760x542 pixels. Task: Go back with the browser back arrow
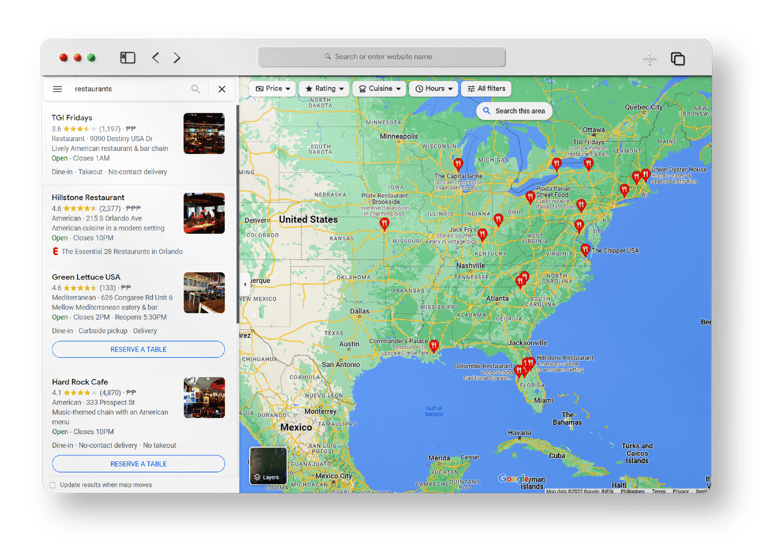(155, 58)
